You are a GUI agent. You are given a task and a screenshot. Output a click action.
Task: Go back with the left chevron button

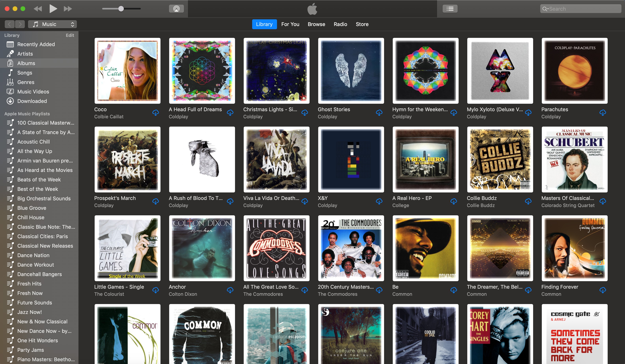pyautogui.click(x=9, y=24)
